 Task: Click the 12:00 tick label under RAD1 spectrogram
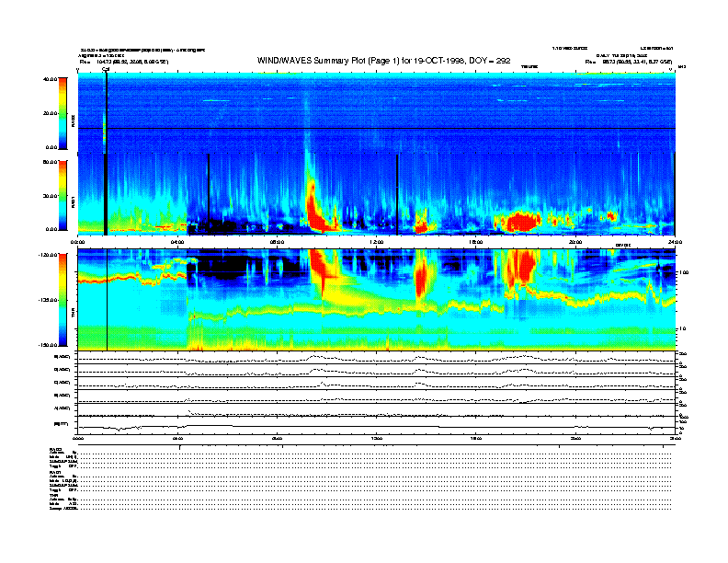(376, 242)
